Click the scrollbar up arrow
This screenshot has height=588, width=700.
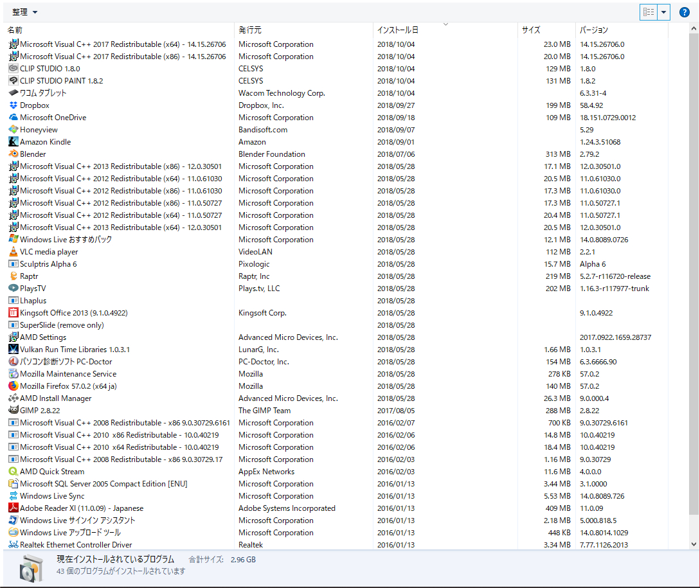pyautogui.click(x=694, y=28)
